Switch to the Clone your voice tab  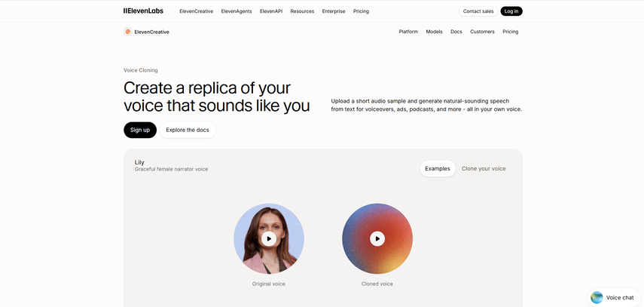(x=484, y=169)
